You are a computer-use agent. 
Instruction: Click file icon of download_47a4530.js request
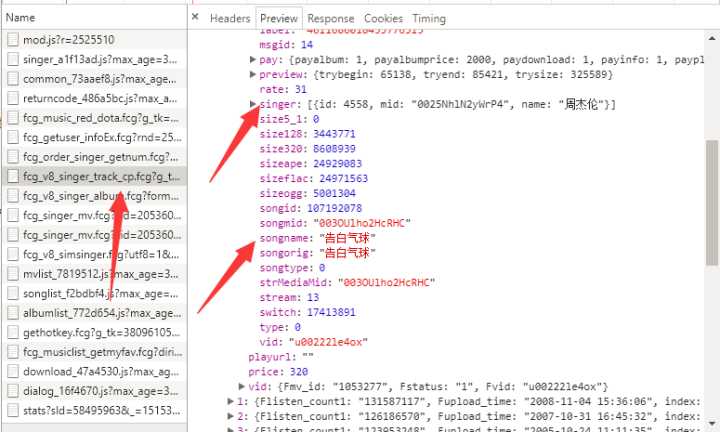pyautogui.click(x=13, y=371)
